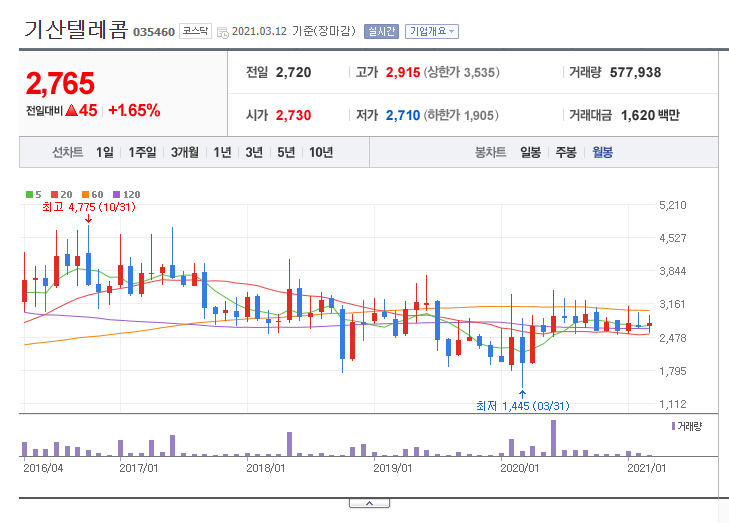This screenshot has width=729, height=523.
Task: Click the 2021/01 date axis label
Action: 646,468
